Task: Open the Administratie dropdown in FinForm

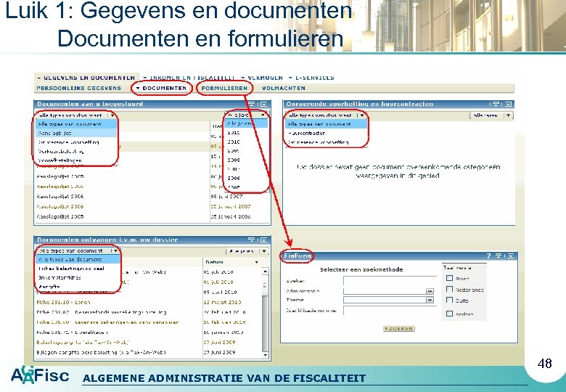Action: (388, 291)
